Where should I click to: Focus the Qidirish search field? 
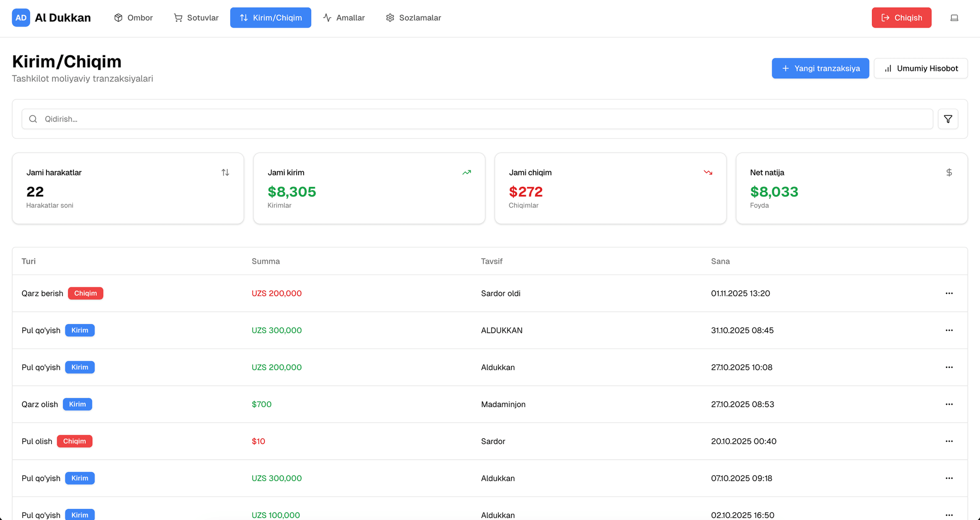point(477,119)
